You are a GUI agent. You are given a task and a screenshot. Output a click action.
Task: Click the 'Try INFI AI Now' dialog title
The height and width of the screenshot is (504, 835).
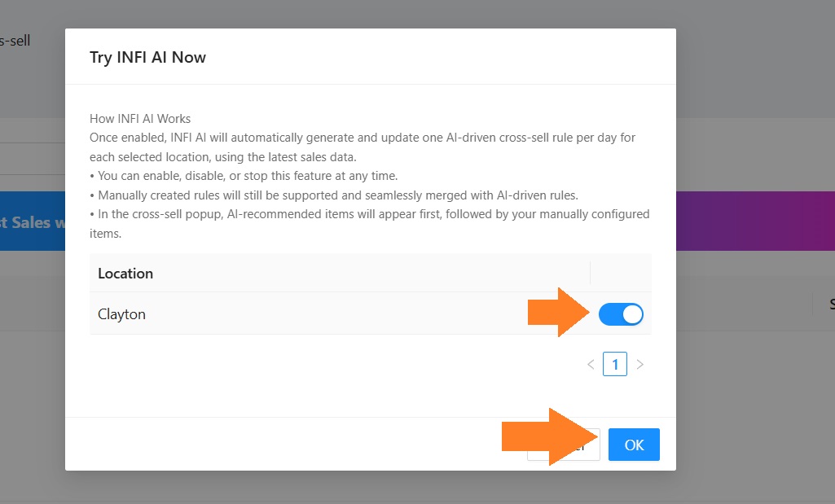click(147, 58)
